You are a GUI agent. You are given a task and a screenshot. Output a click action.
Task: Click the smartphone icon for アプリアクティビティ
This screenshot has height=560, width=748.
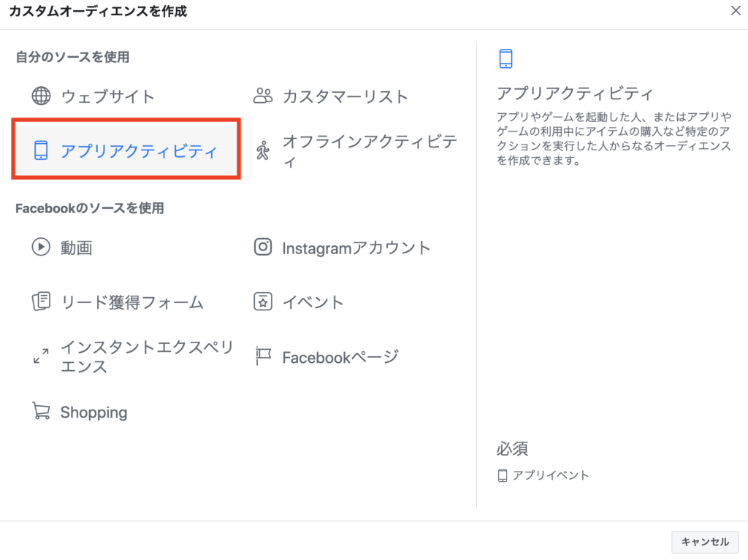click(41, 151)
